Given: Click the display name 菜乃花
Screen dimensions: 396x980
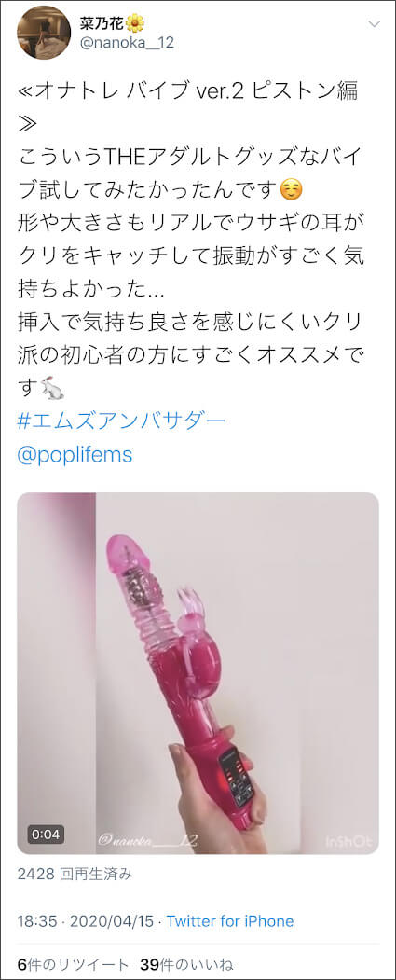Looking at the screenshot, I should [x=102, y=23].
